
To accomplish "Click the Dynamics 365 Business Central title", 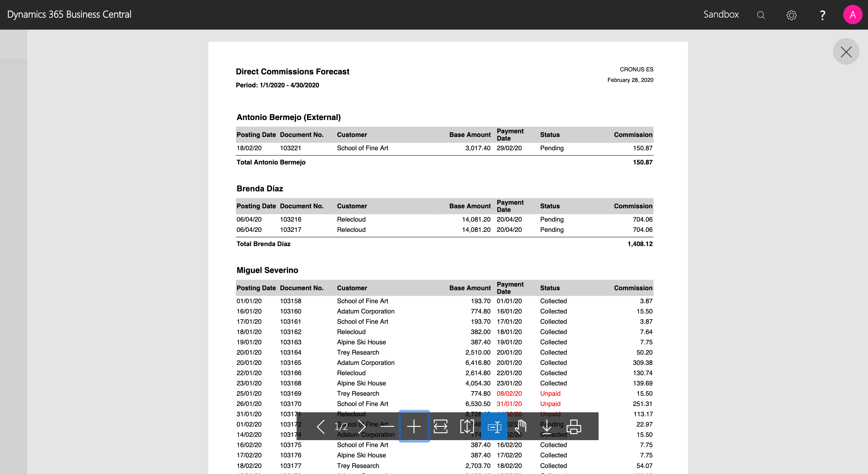I will pos(69,14).
